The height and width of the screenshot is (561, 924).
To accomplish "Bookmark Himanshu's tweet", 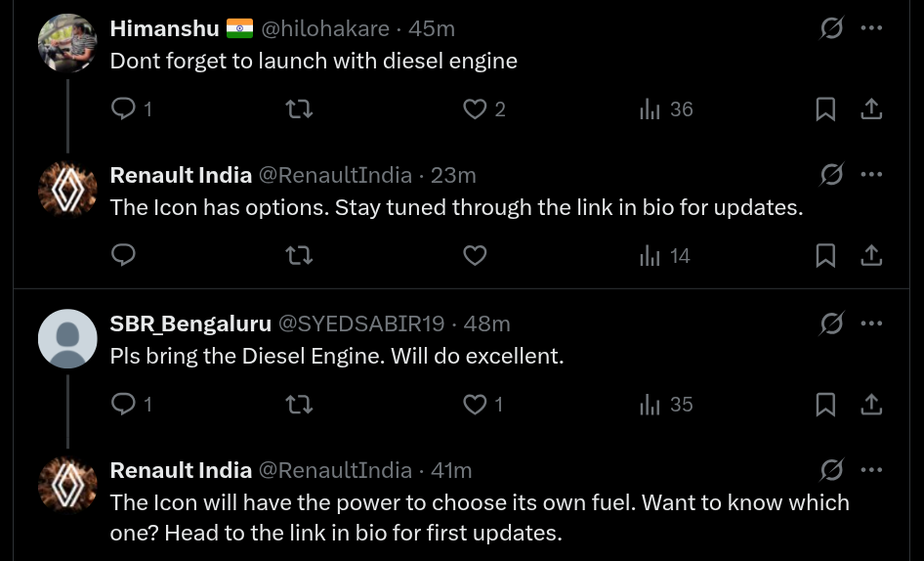I will 825,109.
